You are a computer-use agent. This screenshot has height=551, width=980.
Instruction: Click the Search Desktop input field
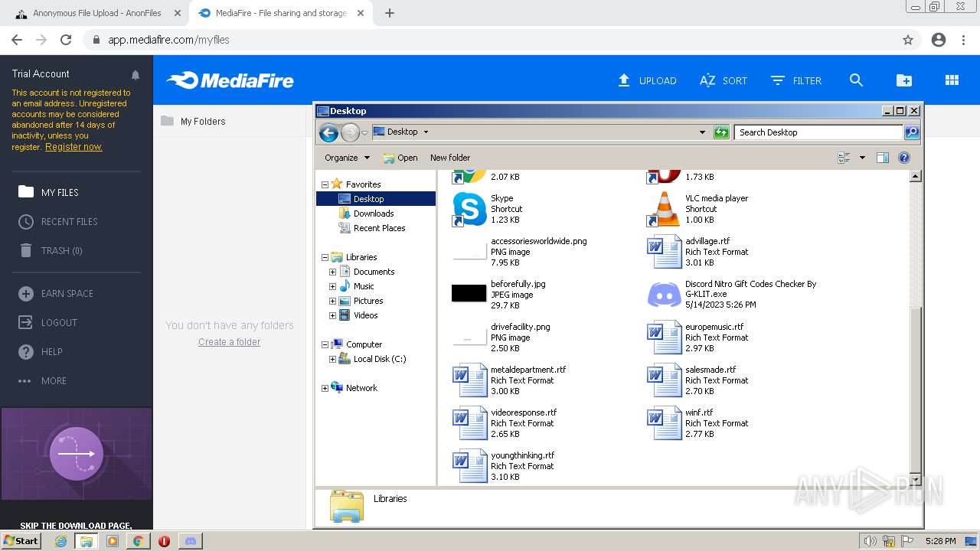click(x=818, y=132)
